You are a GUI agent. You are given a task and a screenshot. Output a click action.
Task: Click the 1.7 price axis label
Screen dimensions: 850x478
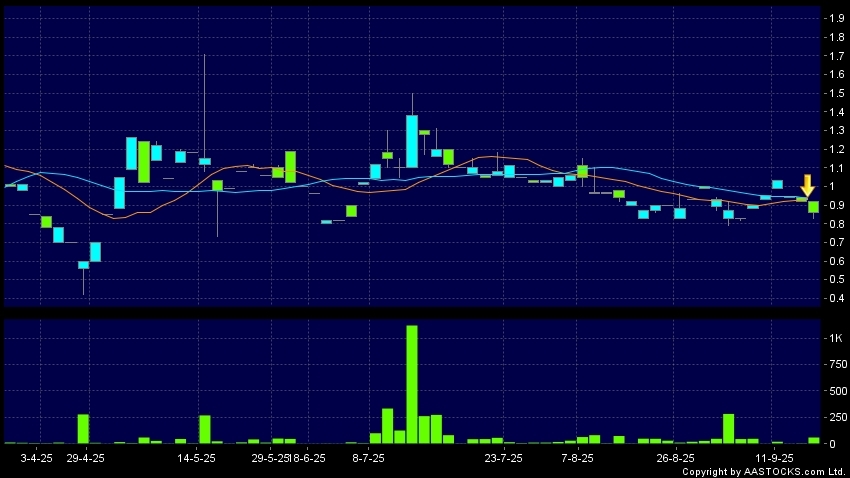click(x=837, y=56)
